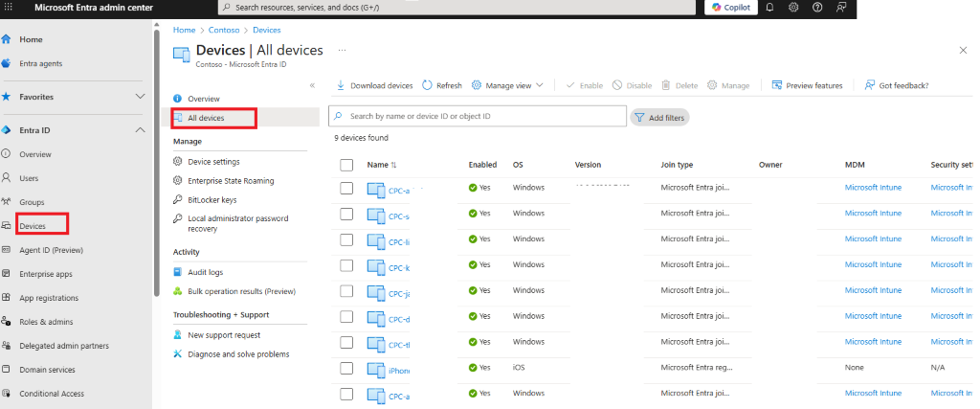This screenshot has width=980, height=409.
Task: Open Entra ID Overview in left navigation
Action: [x=35, y=154]
